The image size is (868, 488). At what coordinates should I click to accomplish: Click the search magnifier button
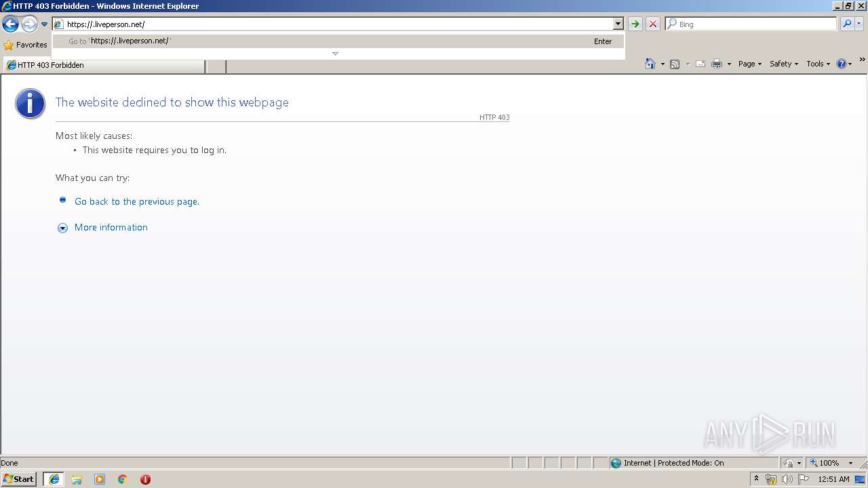click(x=847, y=24)
